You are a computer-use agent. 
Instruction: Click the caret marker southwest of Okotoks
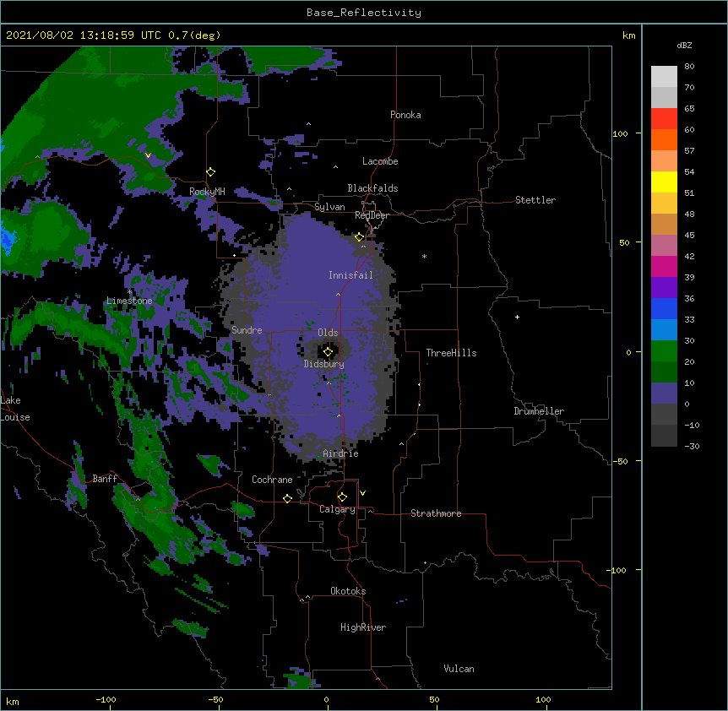pyautogui.click(x=307, y=597)
